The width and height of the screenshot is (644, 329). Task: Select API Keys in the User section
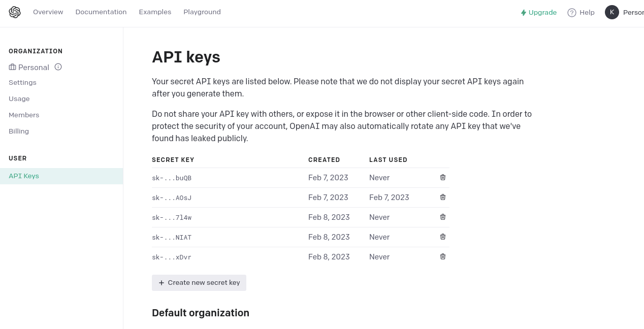tap(24, 176)
